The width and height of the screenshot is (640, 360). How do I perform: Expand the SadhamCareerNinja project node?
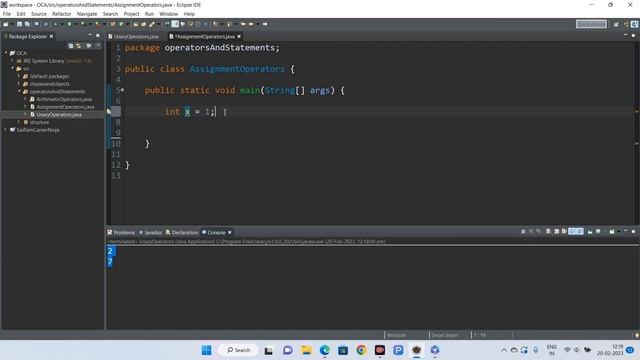6,130
